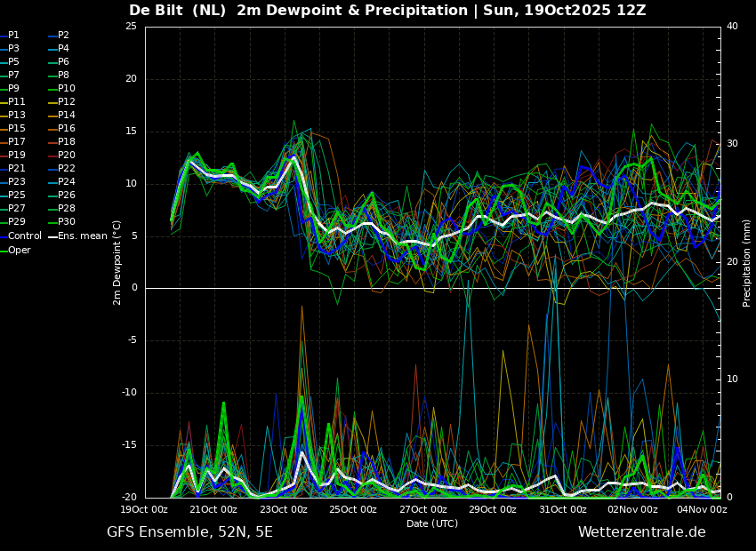This screenshot has height=551, width=756.
Task: Select the P24 legend label
Action: [67, 181]
